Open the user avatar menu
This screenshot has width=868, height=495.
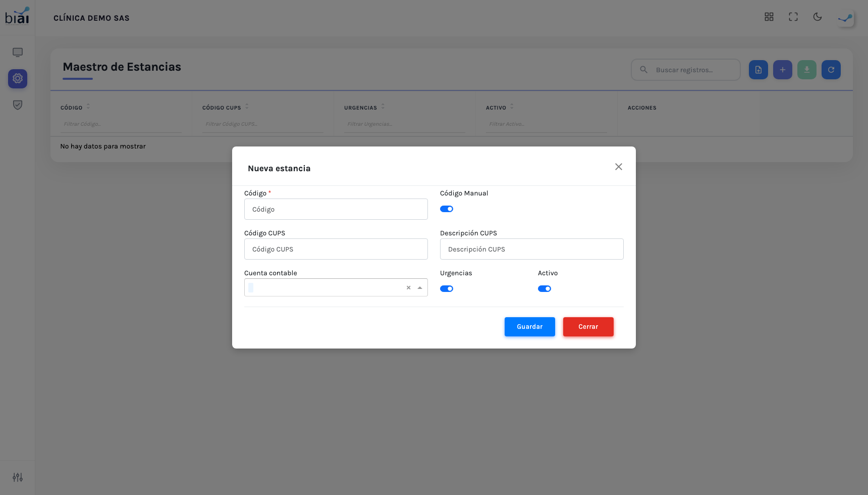pos(845,18)
